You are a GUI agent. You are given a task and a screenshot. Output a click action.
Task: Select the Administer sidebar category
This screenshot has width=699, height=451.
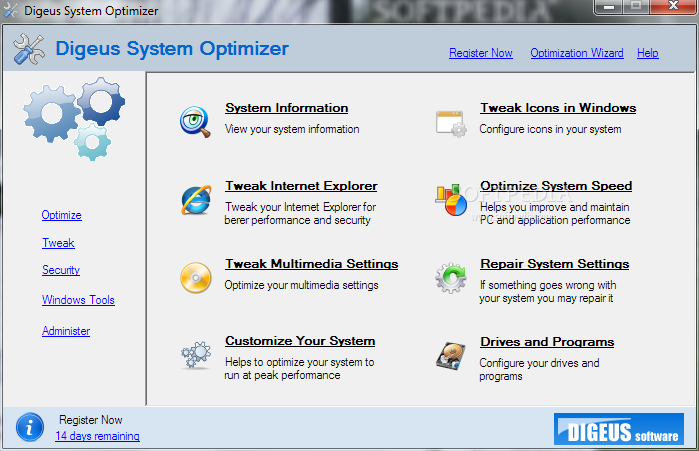[66, 331]
